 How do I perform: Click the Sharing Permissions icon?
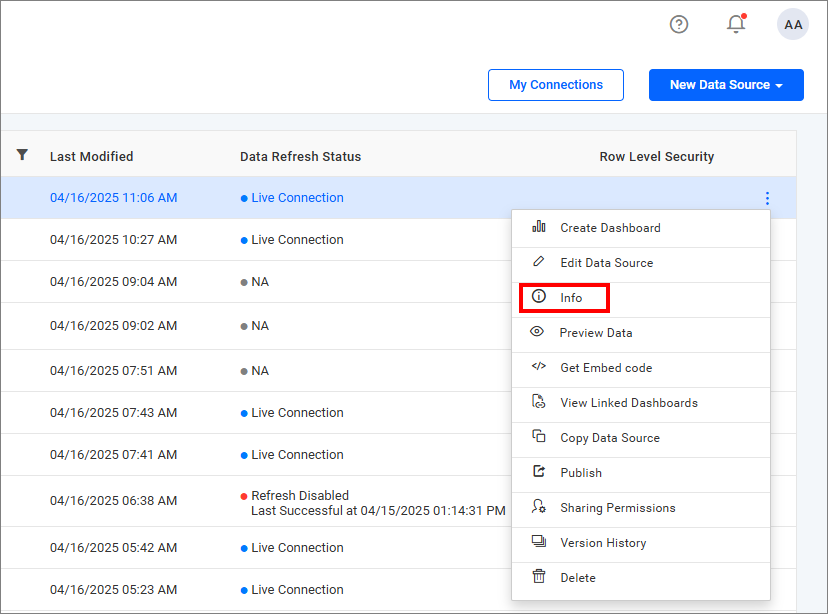[539, 507]
